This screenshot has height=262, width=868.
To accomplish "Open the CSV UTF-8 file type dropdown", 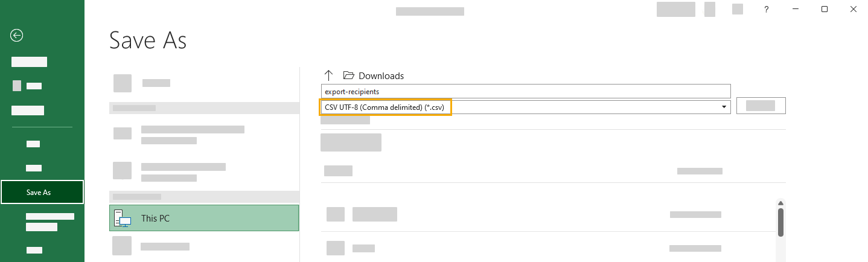I will [526, 107].
